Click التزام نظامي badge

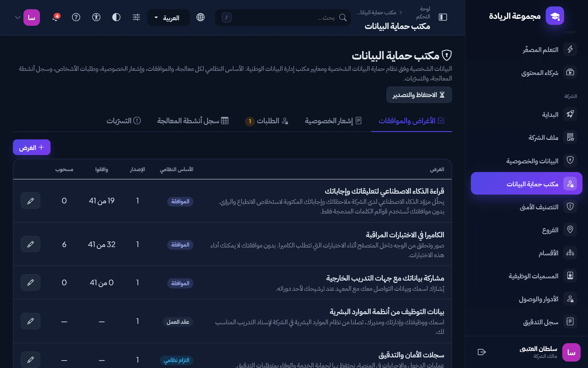pos(177,360)
